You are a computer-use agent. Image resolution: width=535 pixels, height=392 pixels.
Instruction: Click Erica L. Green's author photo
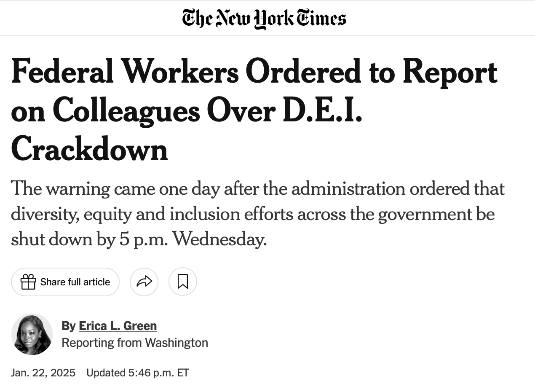pos(32,334)
